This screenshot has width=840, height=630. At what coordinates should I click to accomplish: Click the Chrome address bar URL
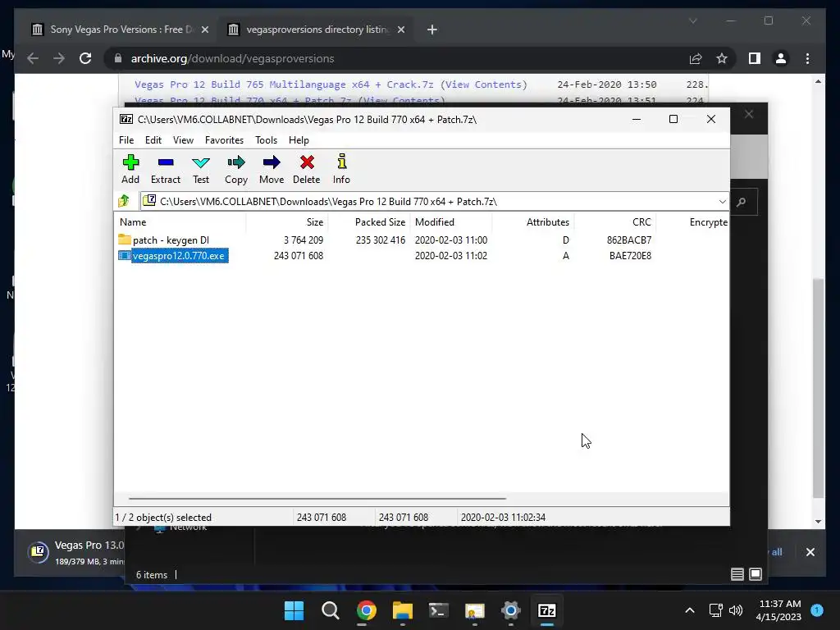click(x=232, y=58)
